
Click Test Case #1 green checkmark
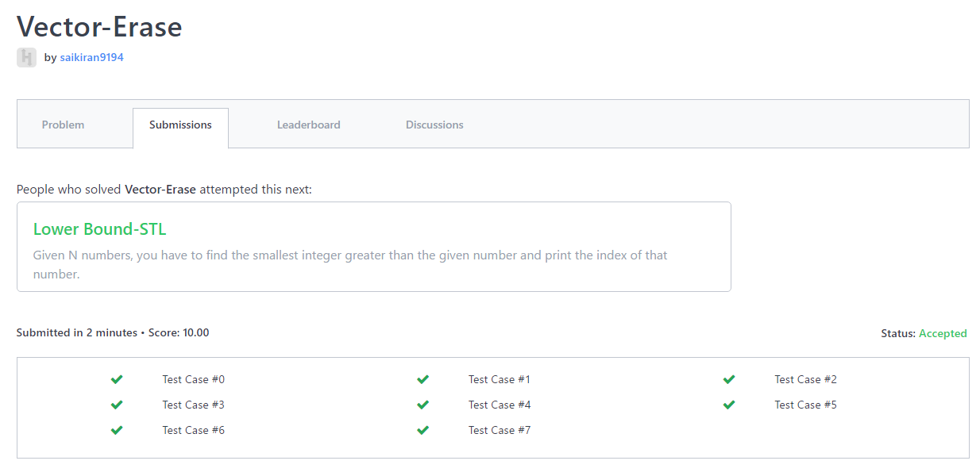coord(422,379)
